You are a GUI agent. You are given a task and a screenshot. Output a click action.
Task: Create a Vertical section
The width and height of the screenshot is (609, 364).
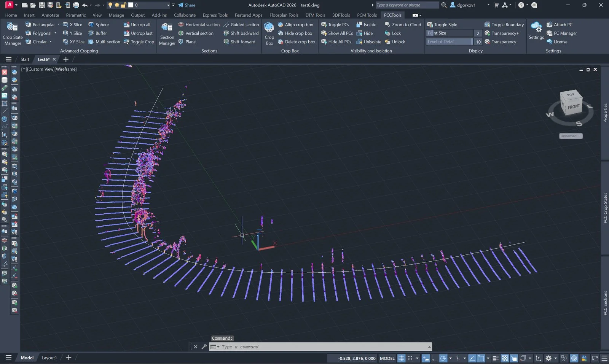(196, 33)
